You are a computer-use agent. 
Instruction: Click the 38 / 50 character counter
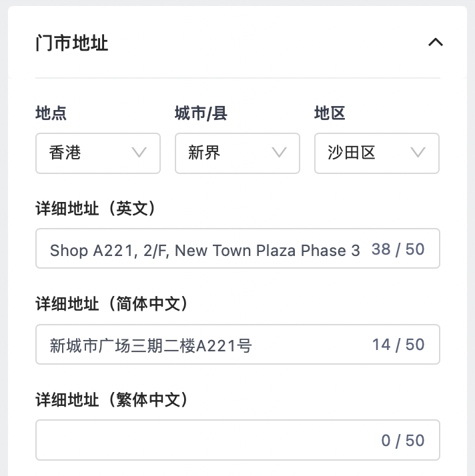click(398, 249)
